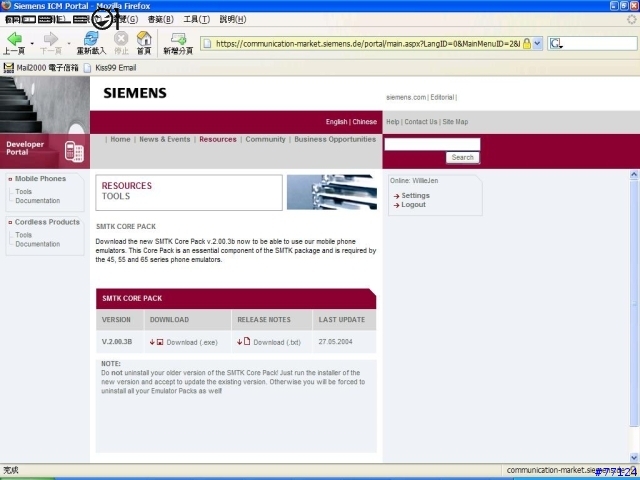Viewport: 640px width, 480px height.
Task: Select the Resources navigation tab
Action: coord(218,139)
